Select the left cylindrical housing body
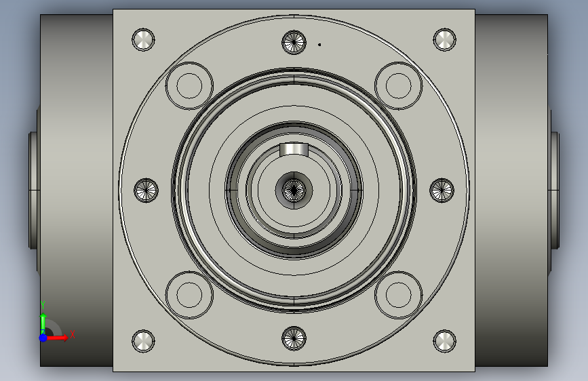 coord(77,190)
